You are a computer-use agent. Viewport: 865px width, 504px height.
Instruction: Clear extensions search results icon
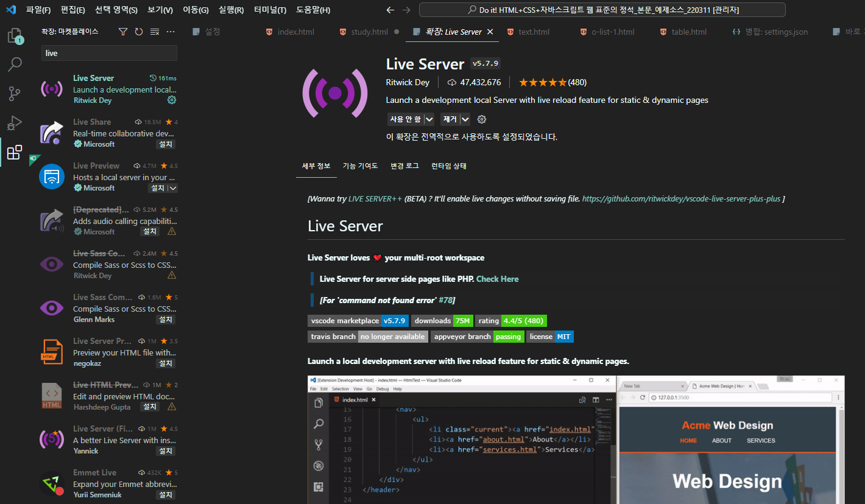(155, 32)
